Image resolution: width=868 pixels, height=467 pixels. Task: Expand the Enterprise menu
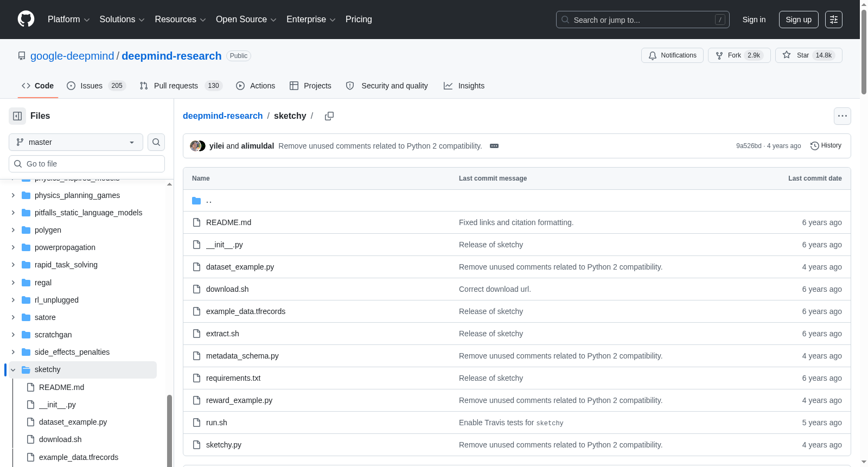click(x=311, y=20)
